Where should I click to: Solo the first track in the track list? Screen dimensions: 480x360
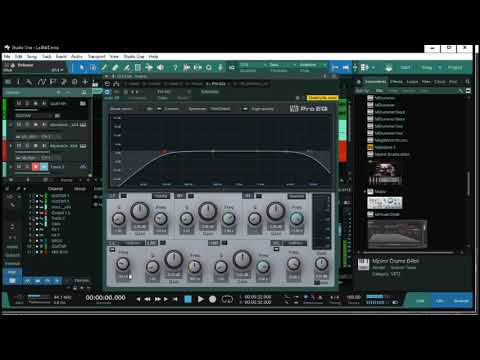coord(27,104)
